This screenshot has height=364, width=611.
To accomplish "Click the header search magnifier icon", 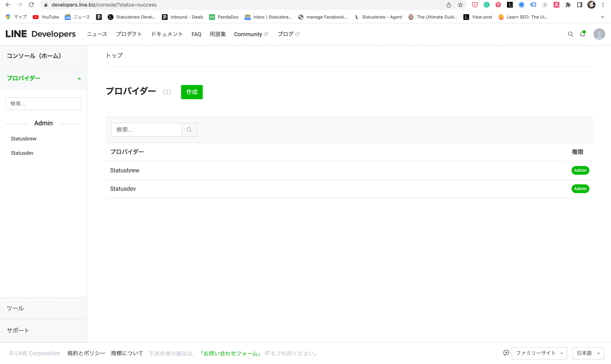I will [x=570, y=34].
